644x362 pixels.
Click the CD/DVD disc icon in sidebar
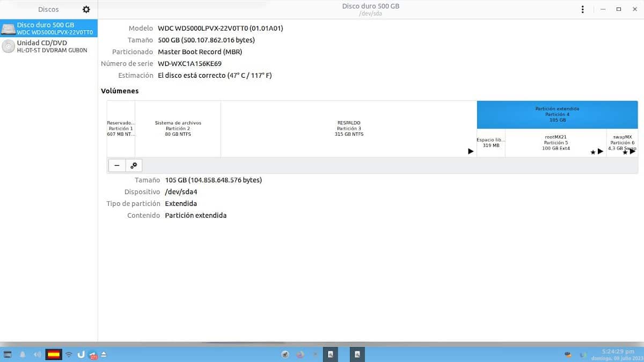click(x=8, y=46)
